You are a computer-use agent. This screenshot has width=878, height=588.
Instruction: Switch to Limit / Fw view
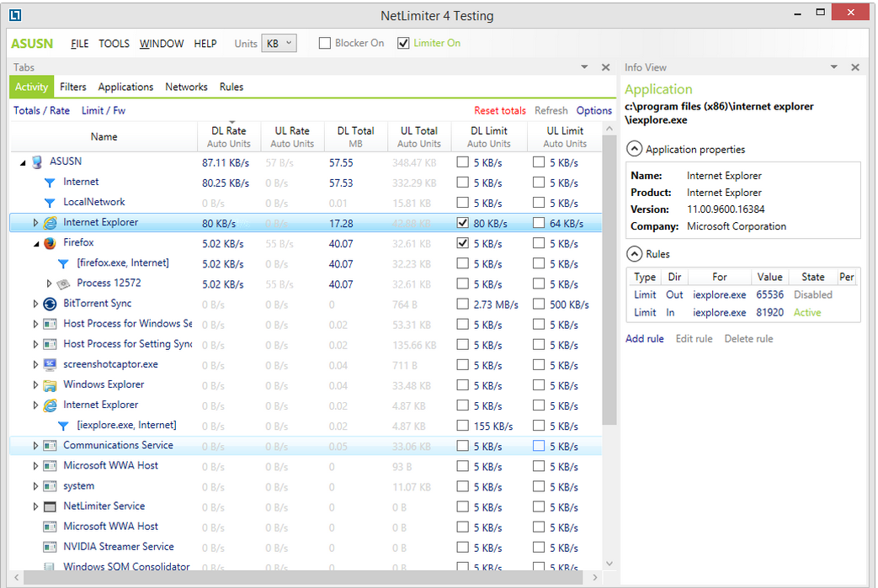pyautogui.click(x=104, y=111)
